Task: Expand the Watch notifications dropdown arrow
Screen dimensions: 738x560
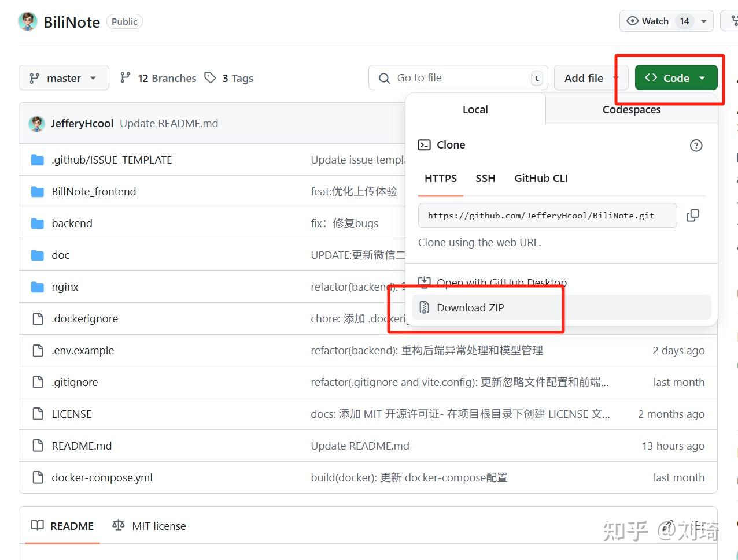Action: point(706,21)
